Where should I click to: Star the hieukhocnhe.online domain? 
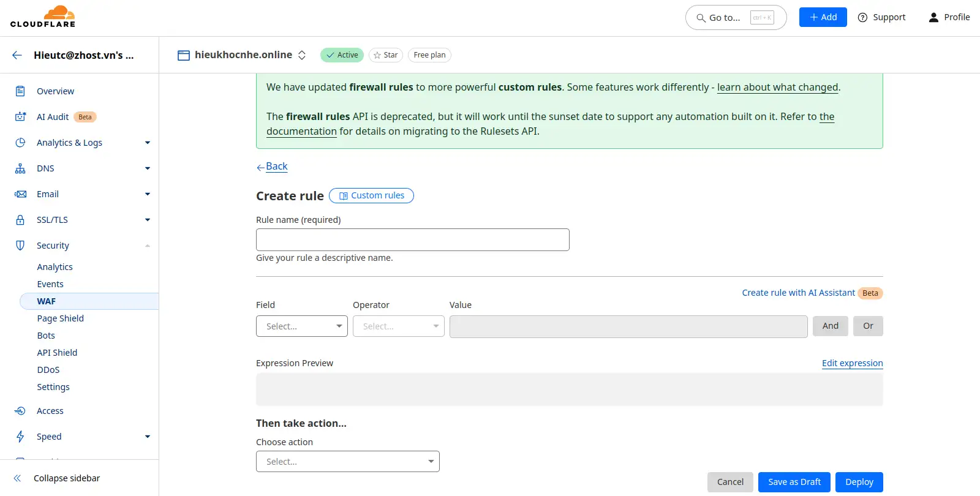click(385, 55)
